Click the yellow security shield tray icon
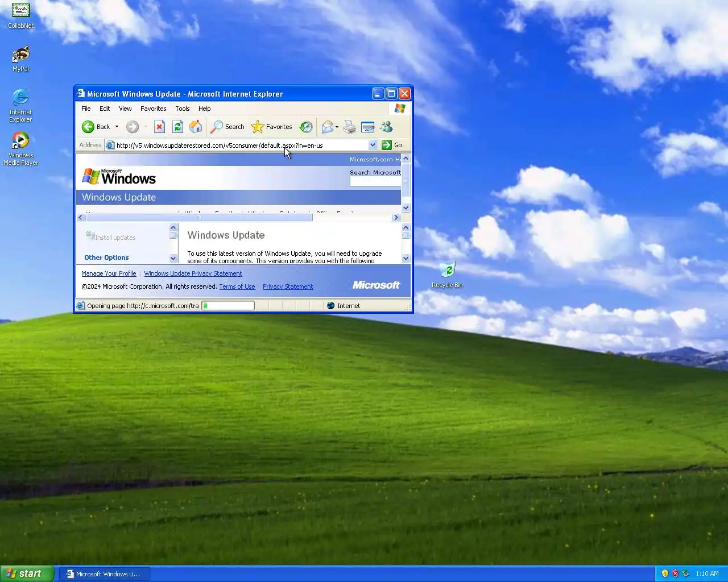Image resolution: width=728 pixels, height=582 pixels. (x=665, y=573)
